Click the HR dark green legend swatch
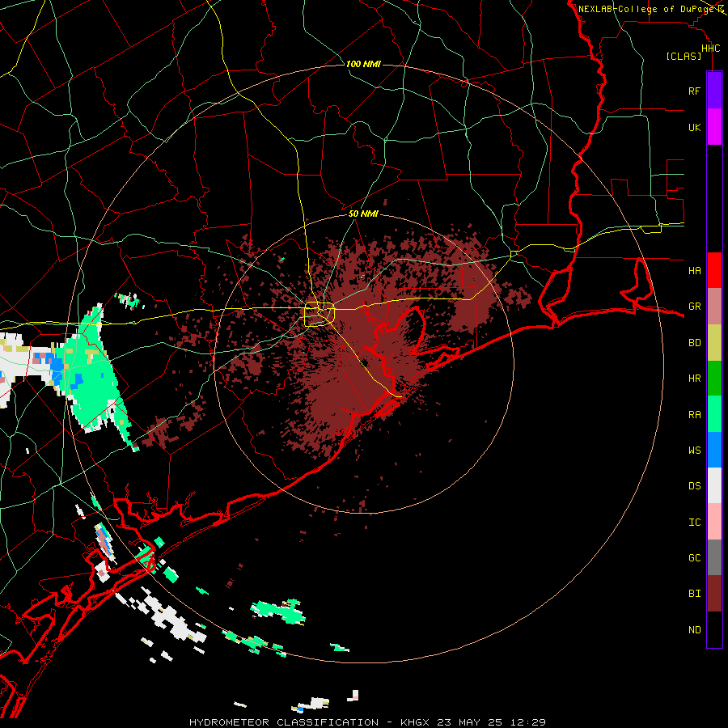 (x=714, y=379)
